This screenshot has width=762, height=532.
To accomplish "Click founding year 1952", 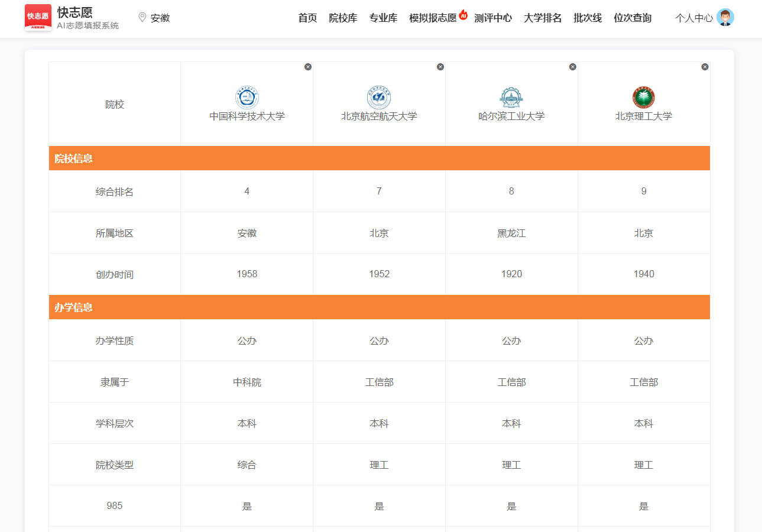I will tap(379, 274).
